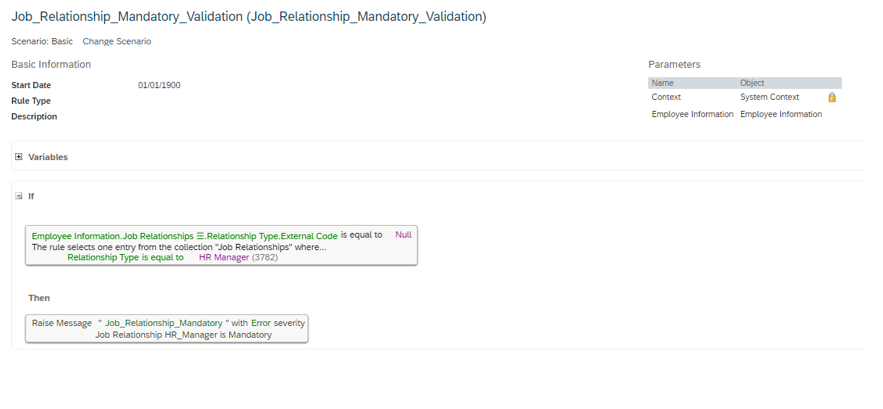Click the Relationship Type is equal to condition

point(126,257)
